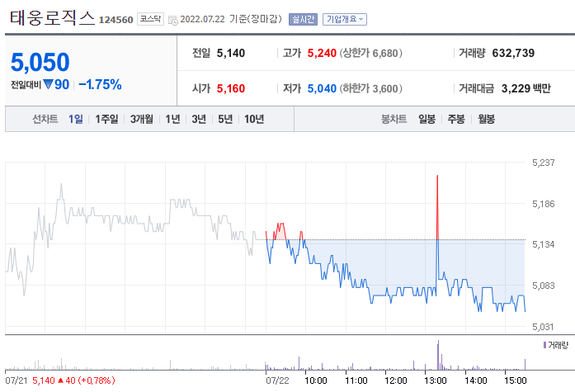Click the 11:00 time axis label
The height and width of the screenshot is (392, 575).
(356, 380)
